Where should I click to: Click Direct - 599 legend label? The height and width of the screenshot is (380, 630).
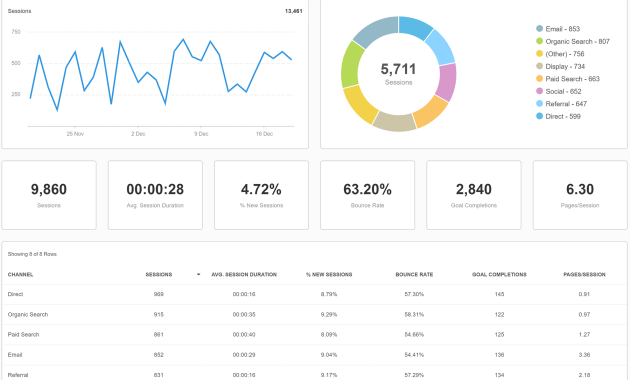pos(563,116)
